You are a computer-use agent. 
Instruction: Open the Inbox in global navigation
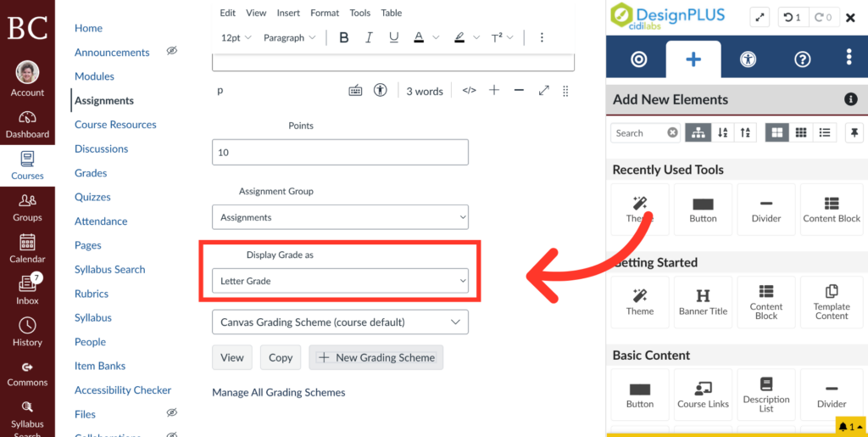[27, 289]
